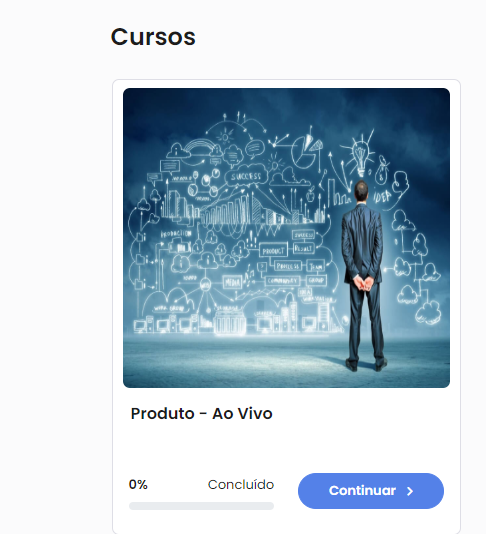Click the pie chart sketch in thumbnail
This screenshot has width=486, height=534.
[x=306, y=151]
